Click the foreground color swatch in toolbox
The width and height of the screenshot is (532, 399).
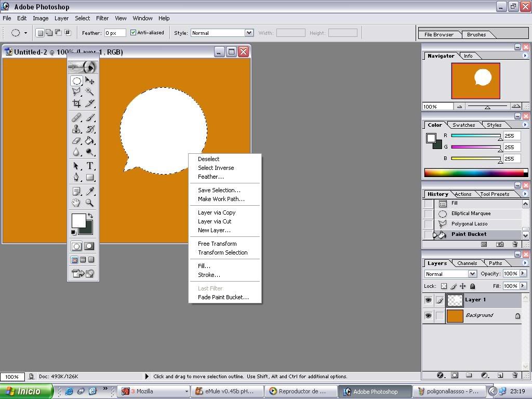coord(78,220)
